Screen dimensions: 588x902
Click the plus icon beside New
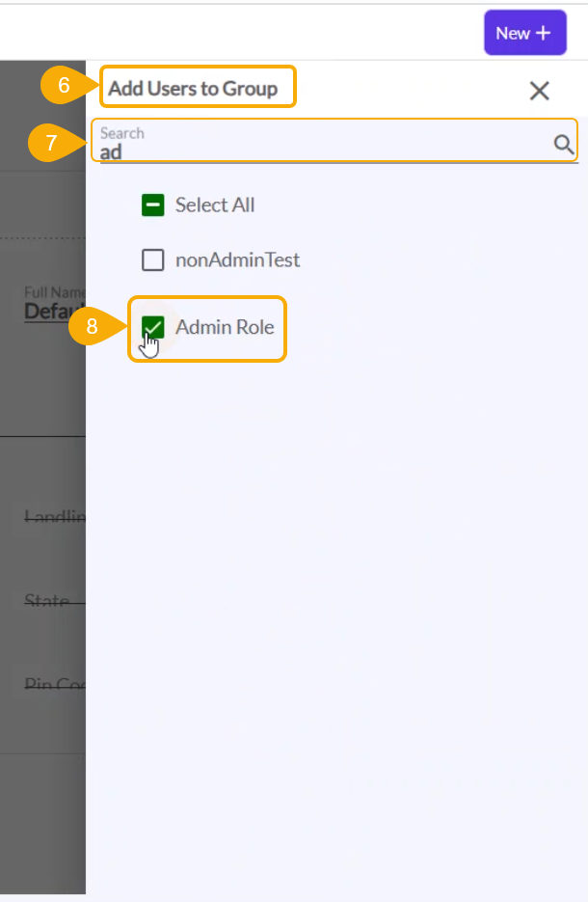pos(544,33)
